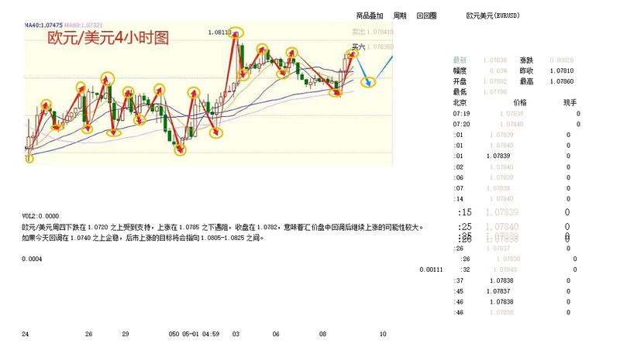Click the 卖出 1.078410 sell quote
Viewport: 620px width, 364px height.
(373, 32)
